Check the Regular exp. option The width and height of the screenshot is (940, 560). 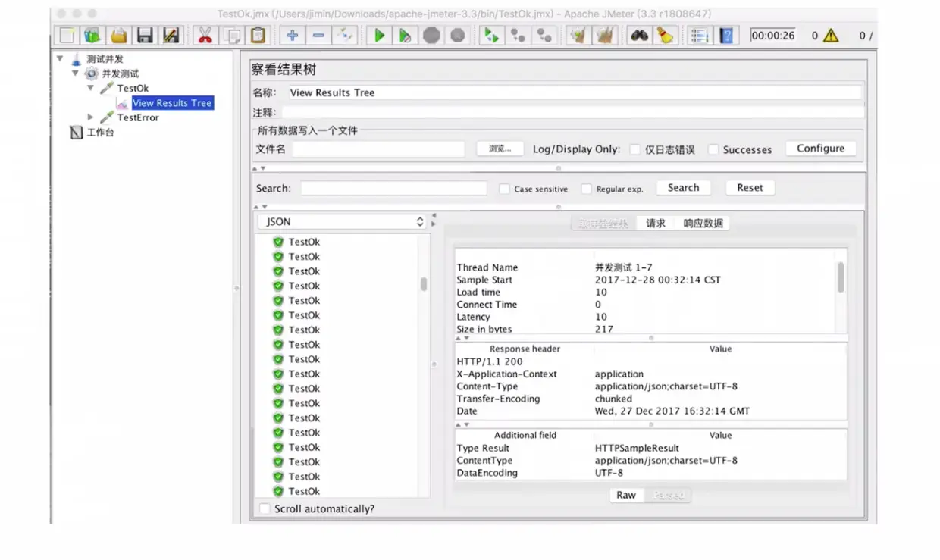tap(586, 189)
